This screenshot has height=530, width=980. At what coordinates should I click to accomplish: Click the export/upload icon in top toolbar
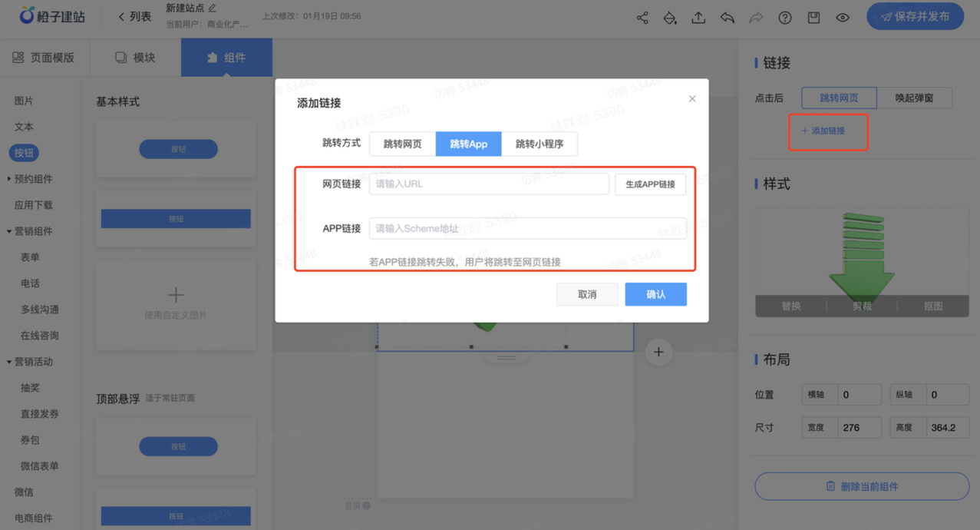click(x=698, y=16)
